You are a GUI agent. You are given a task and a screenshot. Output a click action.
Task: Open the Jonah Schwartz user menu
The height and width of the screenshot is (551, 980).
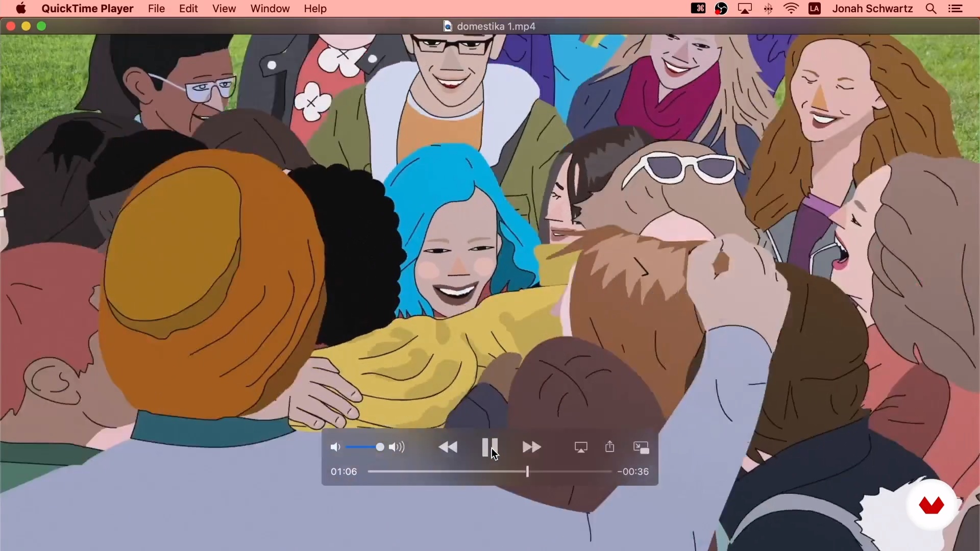872,9
